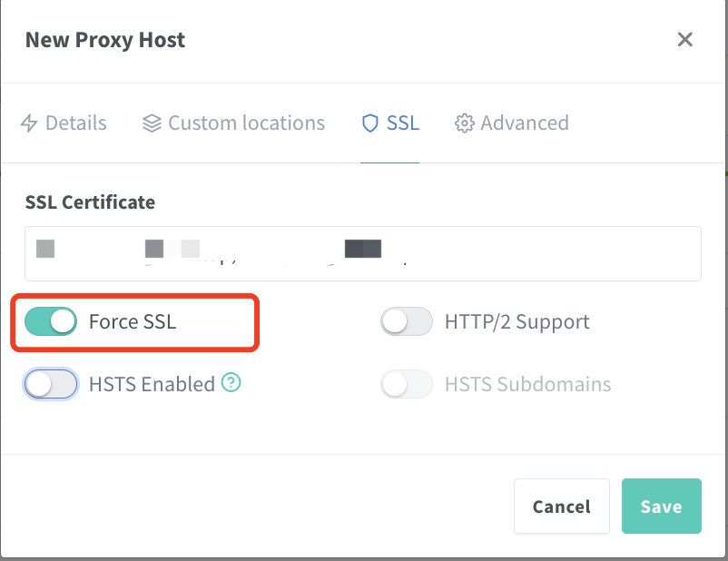The width and height of the screenshot is (728, 561).
Task: Disable Force SSL
Action: click(50, 320)
